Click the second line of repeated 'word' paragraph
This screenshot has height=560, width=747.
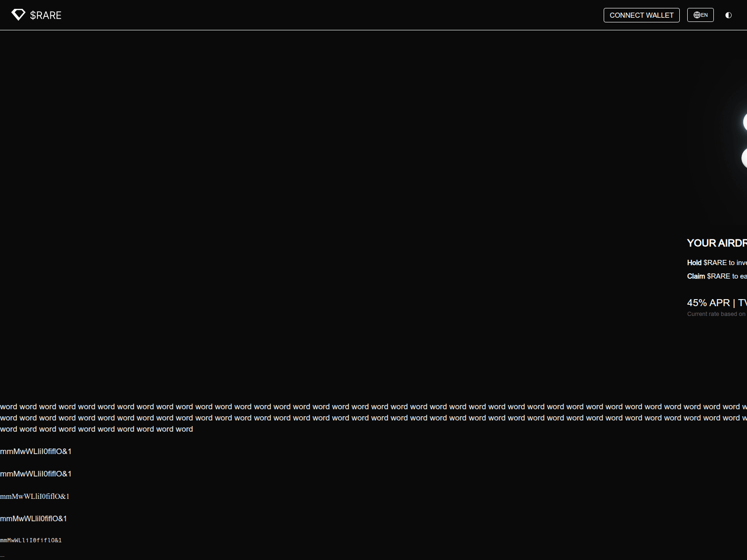click(x=373, y=418)
